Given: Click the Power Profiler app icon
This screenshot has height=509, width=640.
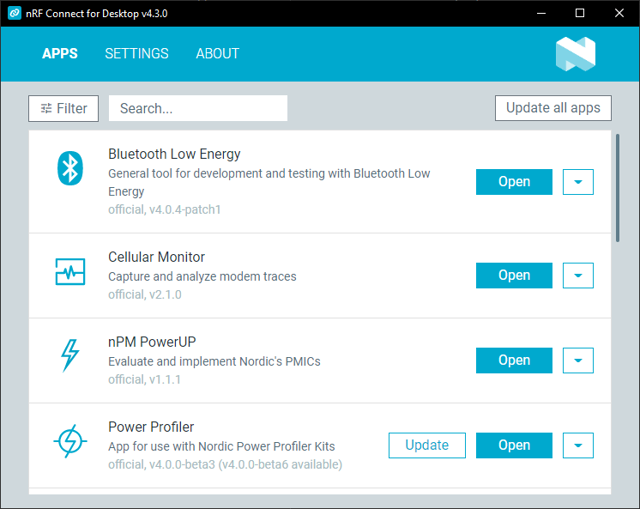Looking at the screenshot, I should [x=70, y=441].
